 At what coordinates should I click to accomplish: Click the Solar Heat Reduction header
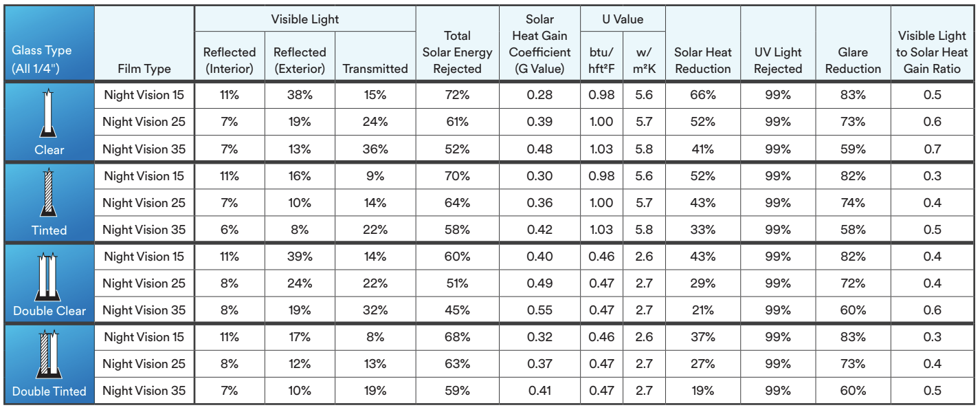pyautogui.click(x=702, y=61)
